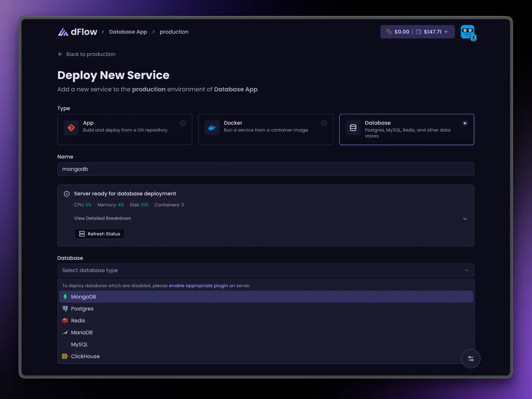The height and width of the screenshot is (399, 532).
Task: Click the Containers: 3 value
Action: pos(169,205)
